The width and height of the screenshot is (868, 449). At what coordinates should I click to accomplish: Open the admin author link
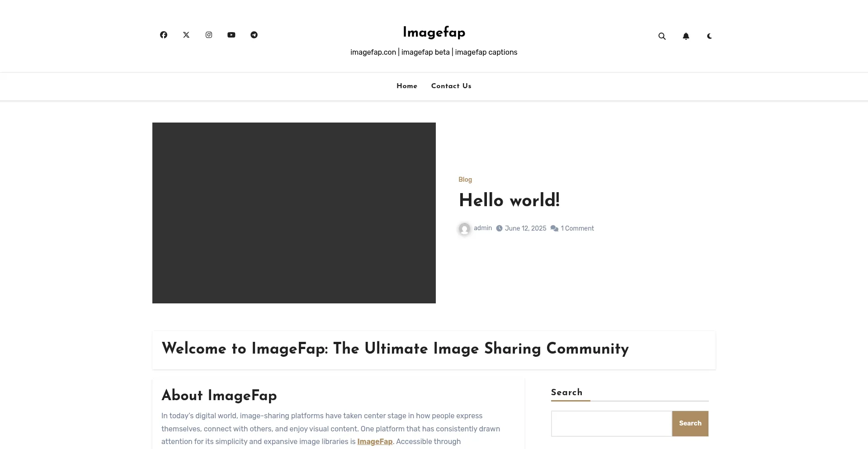(x=483, y=228)
